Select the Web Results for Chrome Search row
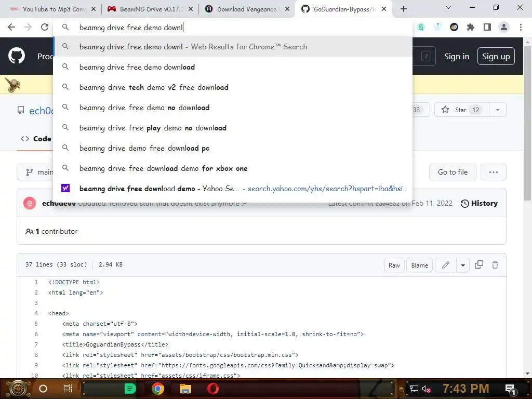The height and width of the screenshot is (399, 532). (x=233, y=47)
